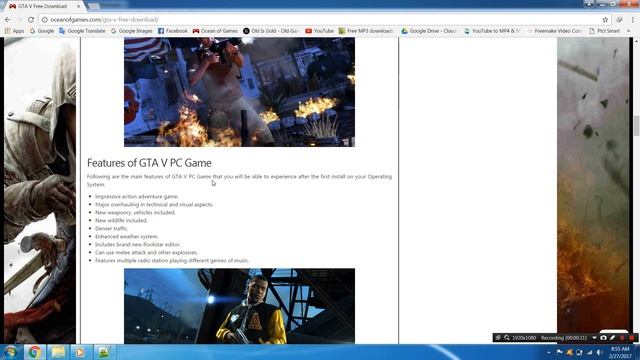Click the 'Denser traffic' bullet
The image size is (640, 360).
pos(111,229)
